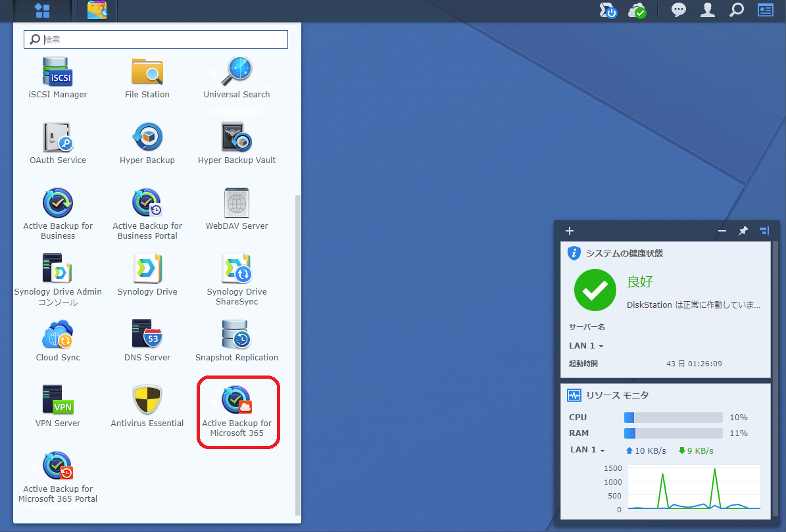Toggle the Main Menu button
The width and height of the screenshot is (786, 532).
point(43,11)
